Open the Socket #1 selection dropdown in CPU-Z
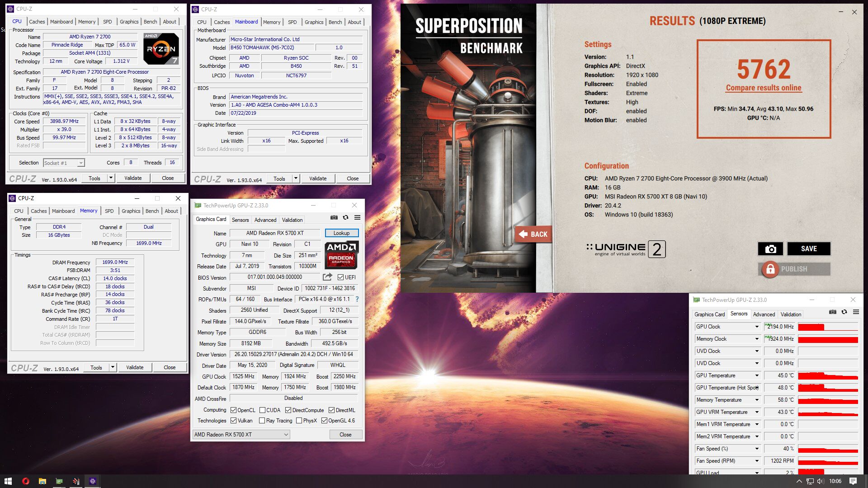Image resolution: width=868 pixels, height=488 pixels. click(x=80, y=163)
